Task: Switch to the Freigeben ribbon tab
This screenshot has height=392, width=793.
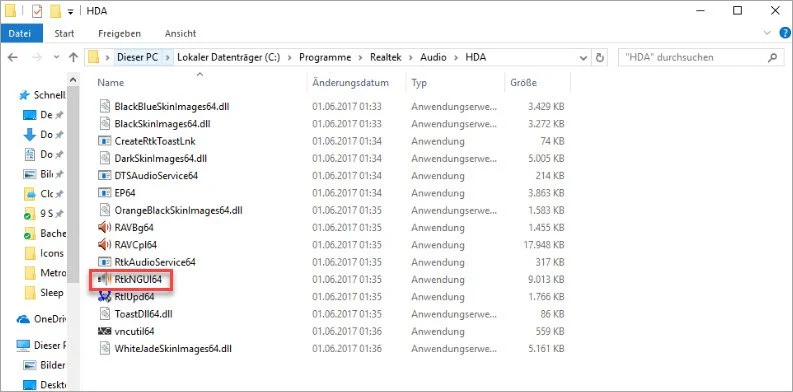Action: coord(119,33)
